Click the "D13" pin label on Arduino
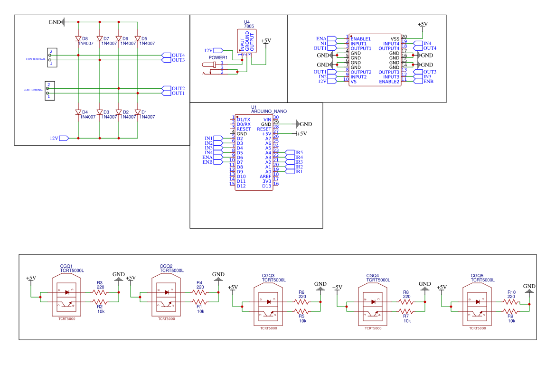The image size is (555, 392). click(x=266, y=186)
